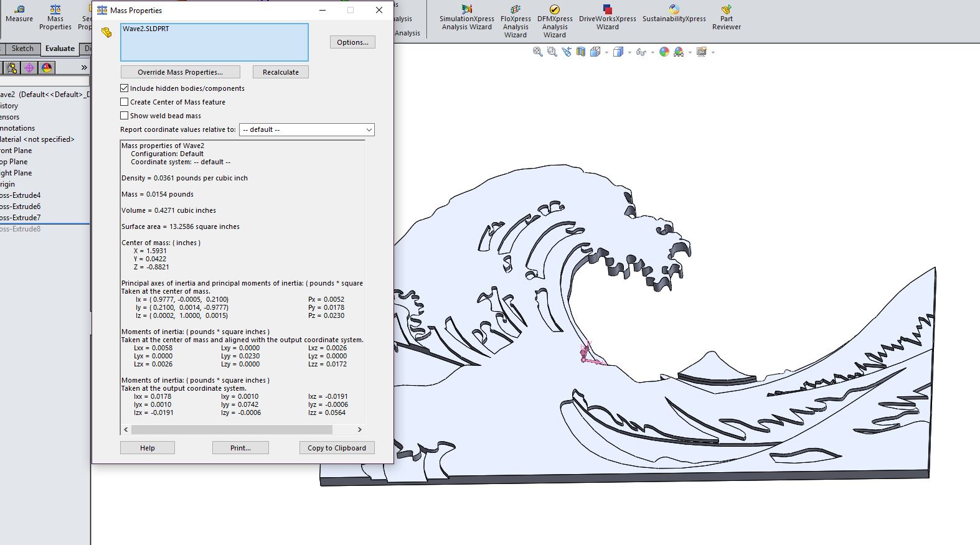Select History item in tree
Image resolution: width=980 pixels, height=545 pixels.
9,106
